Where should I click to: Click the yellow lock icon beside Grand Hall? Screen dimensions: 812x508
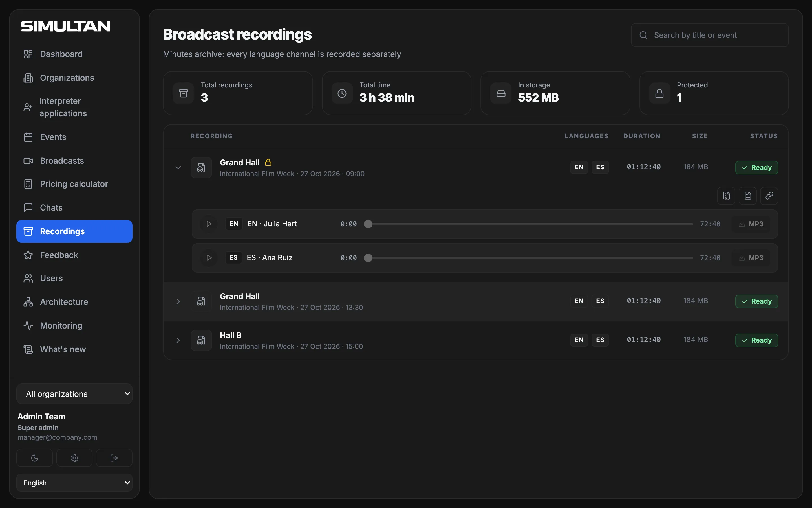pos(268,162)
